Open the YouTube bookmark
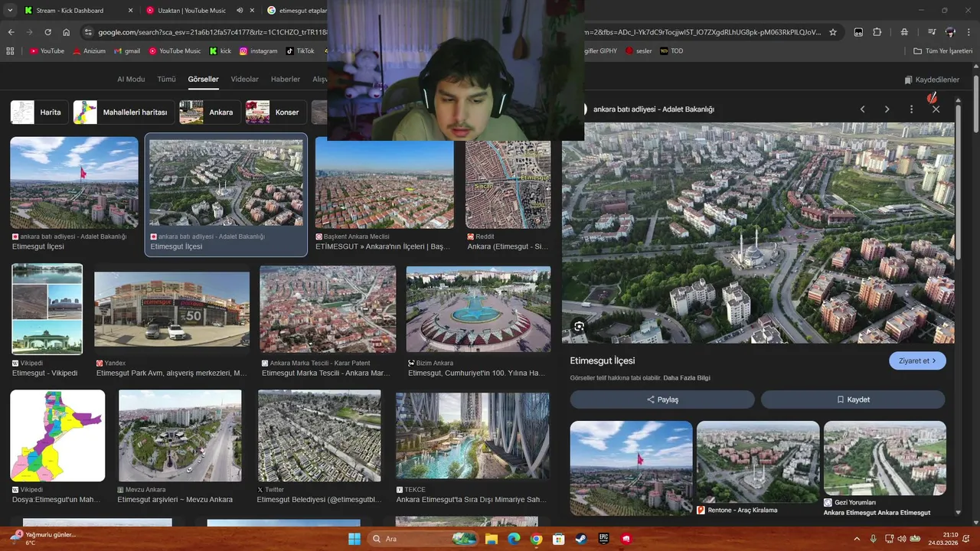 (x=47, y=51)
